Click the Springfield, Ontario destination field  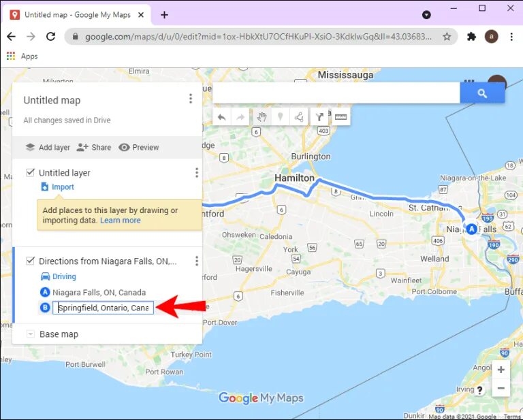click(103, 308)
